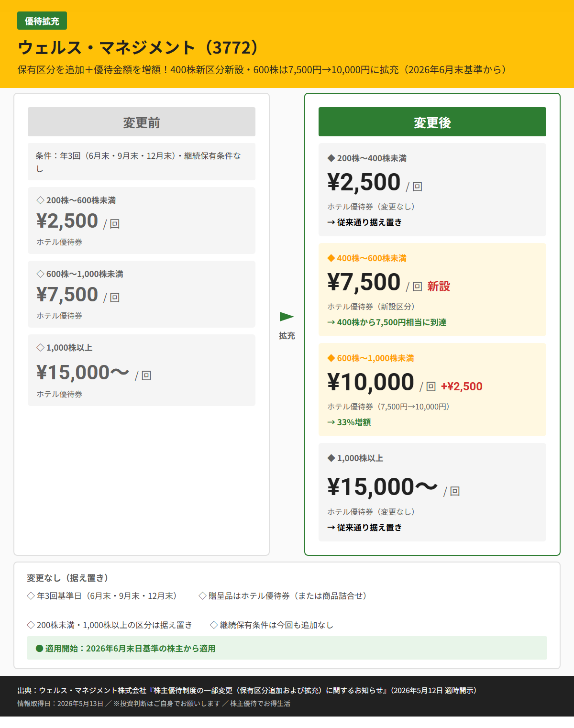Click the ¥7,500 amount in 変更後
Viewport: 574px width, 728px height.
(x=364, y=282)
